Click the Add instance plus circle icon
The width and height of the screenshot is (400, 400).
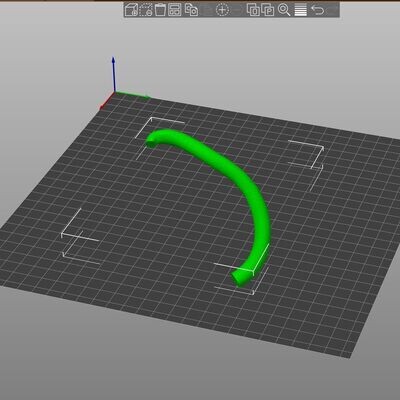[223, 10]
